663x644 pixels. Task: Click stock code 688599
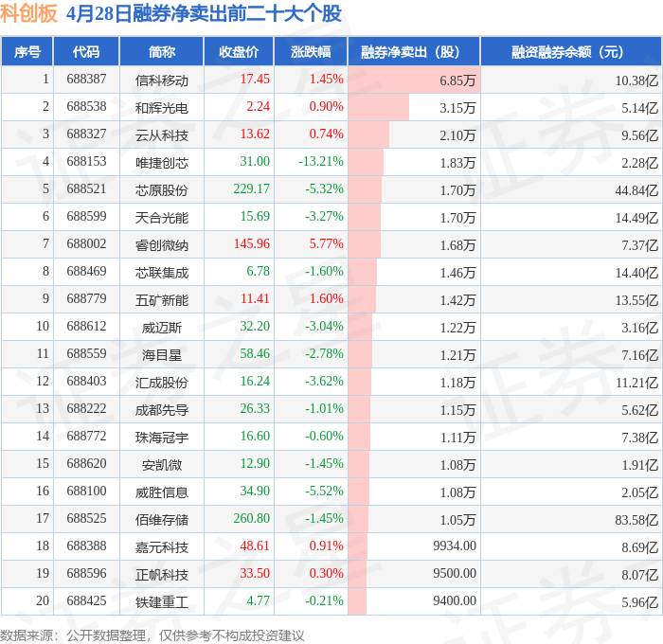tap(86, 217)
